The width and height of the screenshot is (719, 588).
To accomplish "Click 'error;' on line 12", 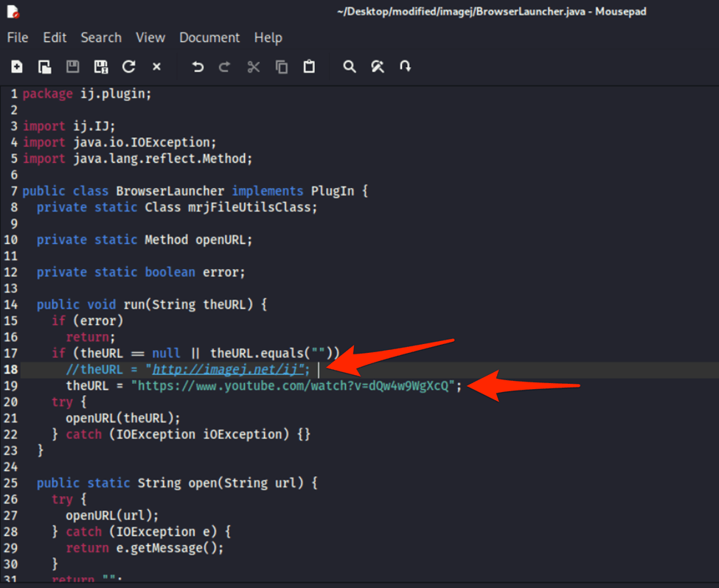I will coord(223,272).
